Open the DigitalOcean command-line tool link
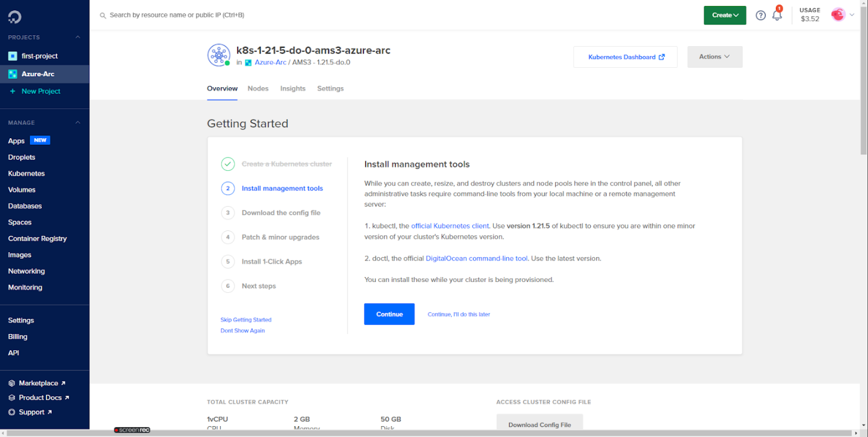 click(x=477, y=259)
